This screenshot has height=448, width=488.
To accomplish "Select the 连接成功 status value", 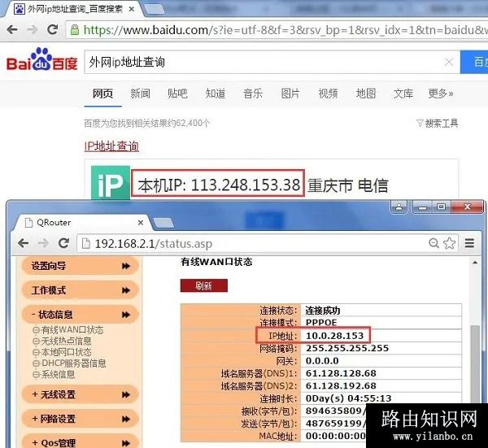I will (323, 311).
